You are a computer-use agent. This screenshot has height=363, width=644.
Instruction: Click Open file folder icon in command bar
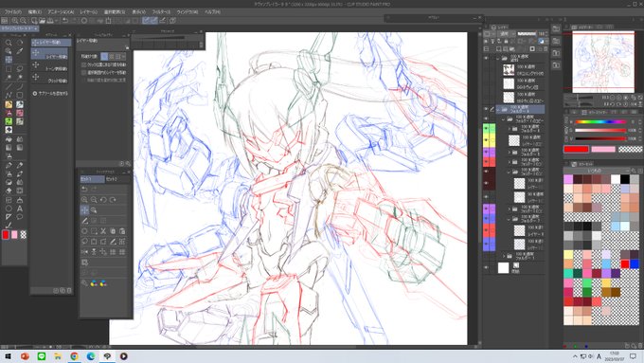point(42,20)
